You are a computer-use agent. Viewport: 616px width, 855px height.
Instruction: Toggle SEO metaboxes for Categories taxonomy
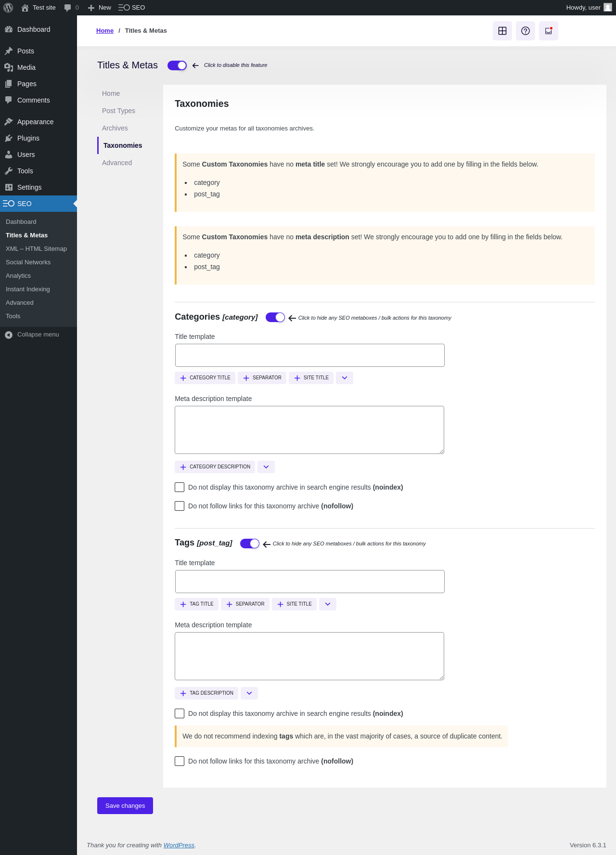275,317
